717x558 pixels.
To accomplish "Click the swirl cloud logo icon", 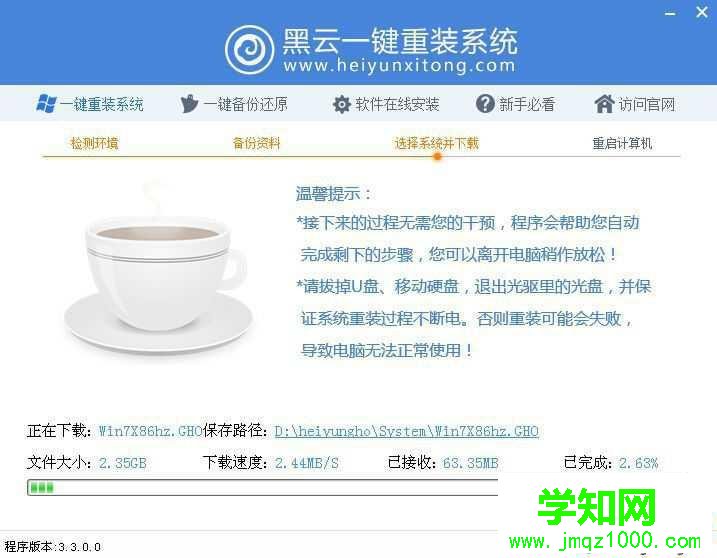I will (x=250, y=49).
